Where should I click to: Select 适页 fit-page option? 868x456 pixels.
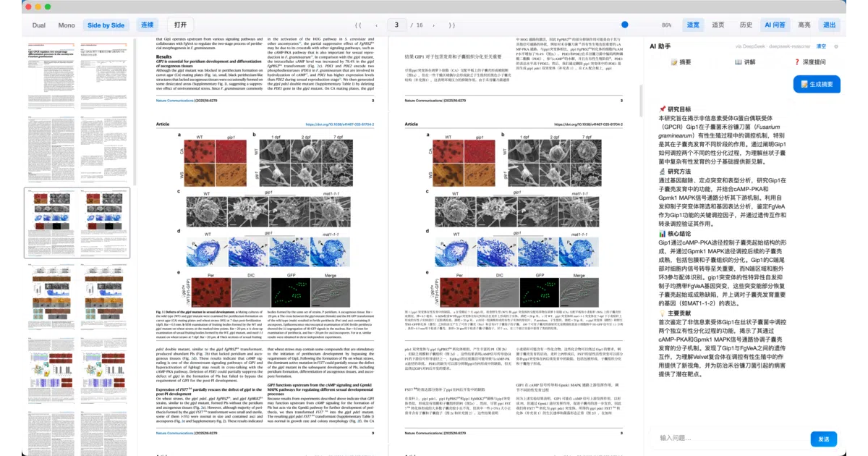718,25
